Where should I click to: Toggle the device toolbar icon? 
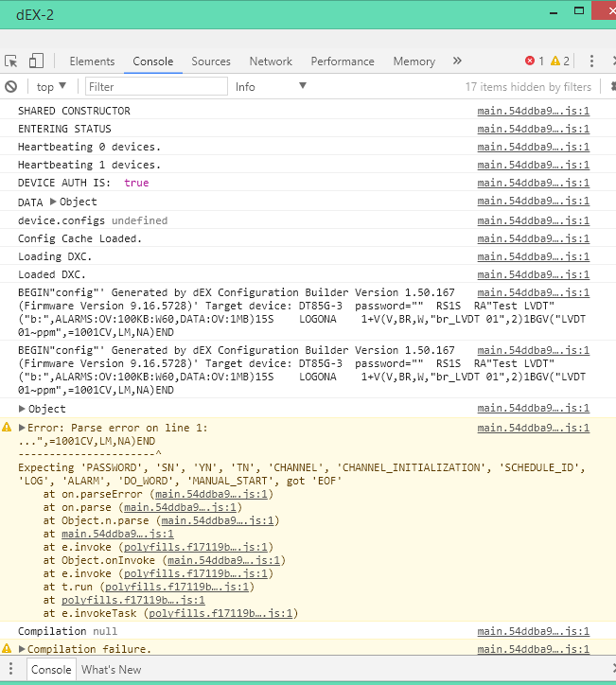36,61
